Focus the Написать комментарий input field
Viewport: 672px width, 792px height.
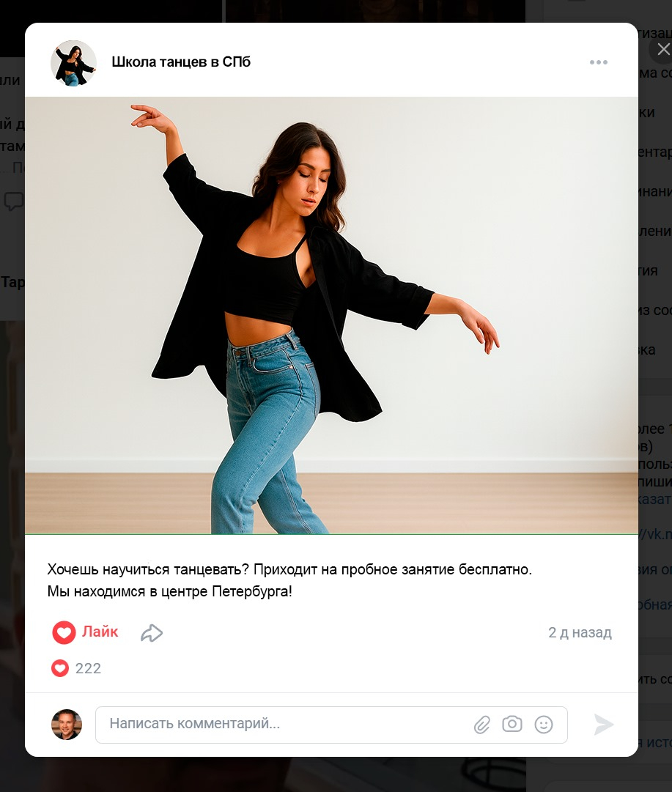(331, 725)
